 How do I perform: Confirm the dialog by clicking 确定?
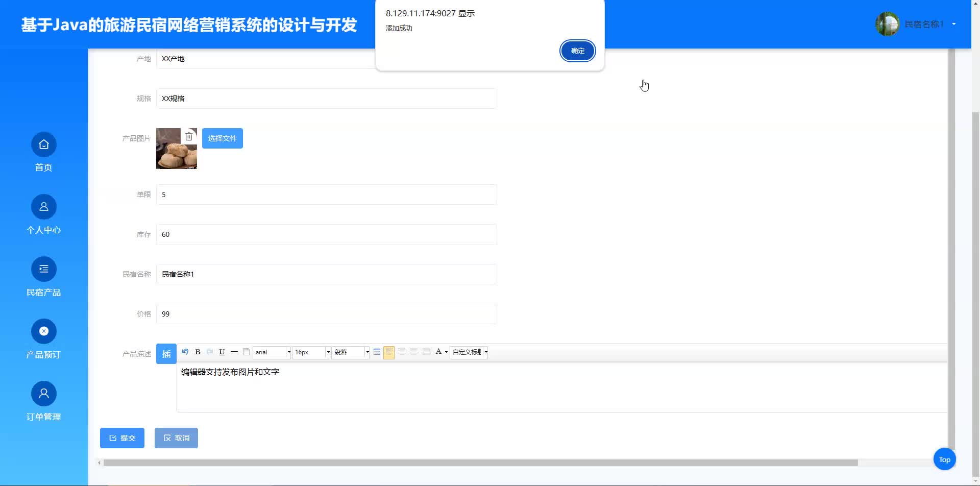(x=577, y=51)
